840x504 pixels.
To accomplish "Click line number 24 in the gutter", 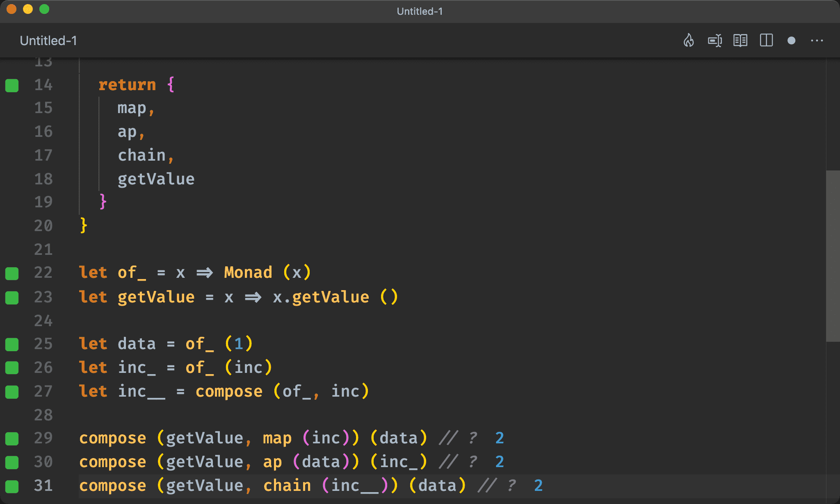I will 43,320.
